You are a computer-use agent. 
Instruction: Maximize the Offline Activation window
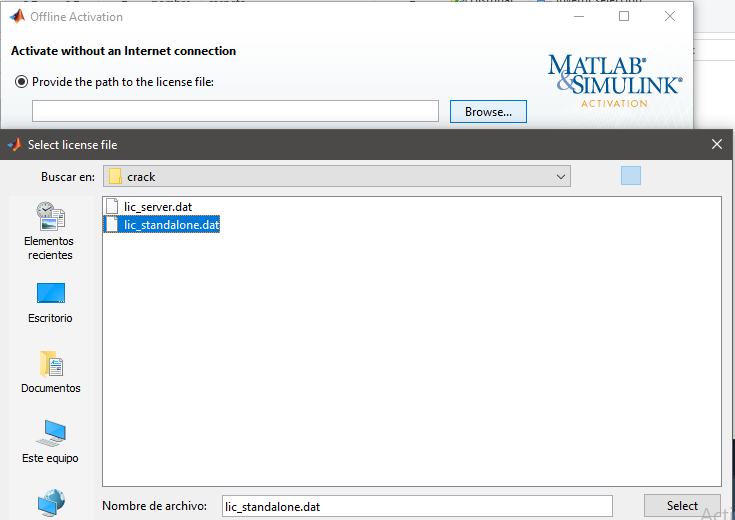[624, 16]
